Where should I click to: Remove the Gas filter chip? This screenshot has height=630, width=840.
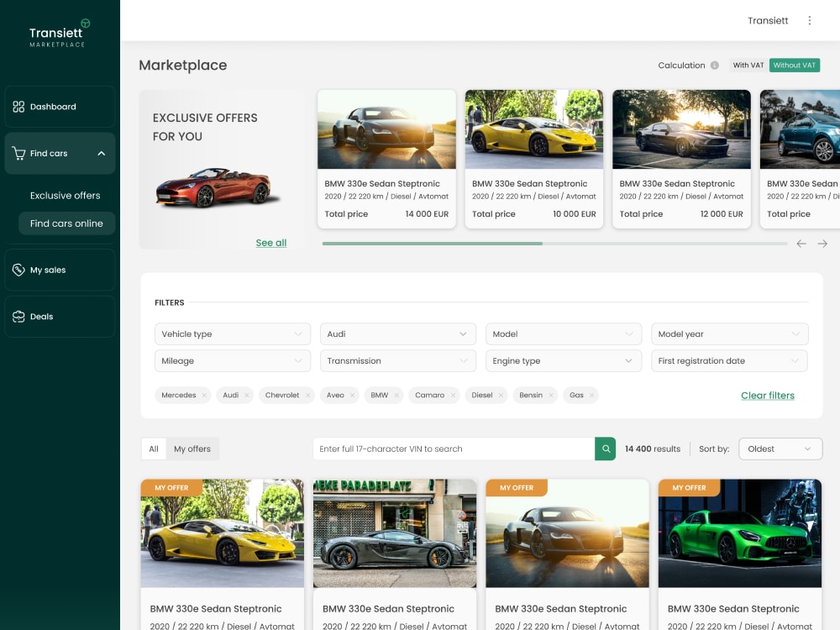tap(591, 396)
